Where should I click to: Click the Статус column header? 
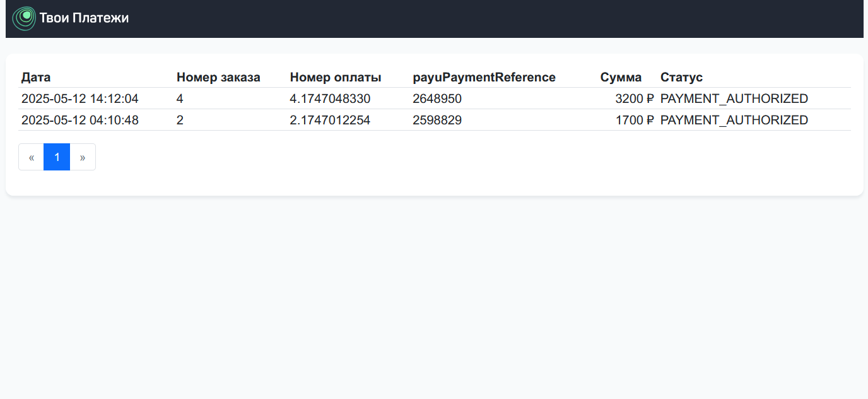point(681,77)
